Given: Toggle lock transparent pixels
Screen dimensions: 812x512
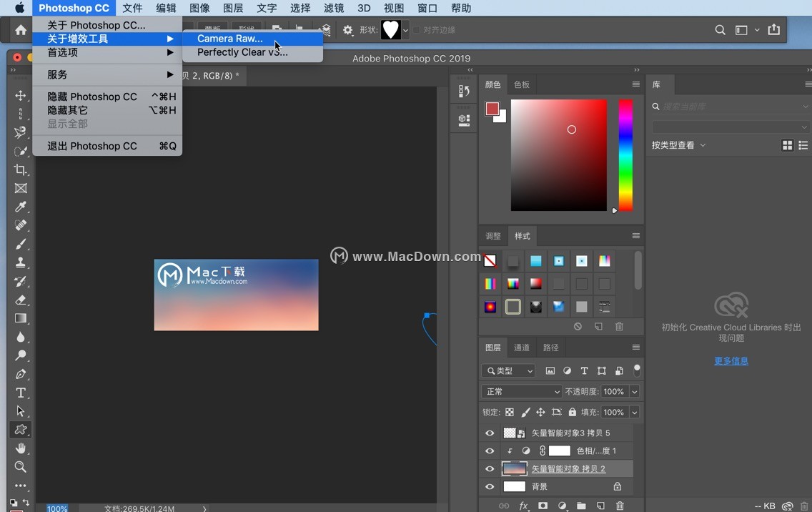Looking at the screenshot, I should pyautogui.click(x=510, y=413).
